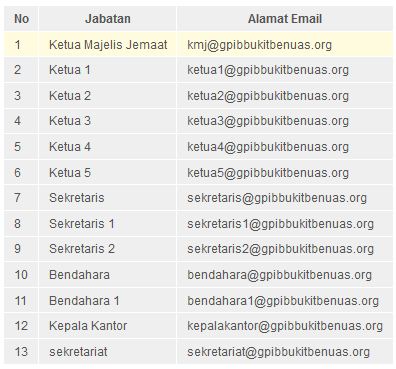
Task: Click the sekretaris2@gpibbukitbenuas.org email
Action: (x=280, y=249)
